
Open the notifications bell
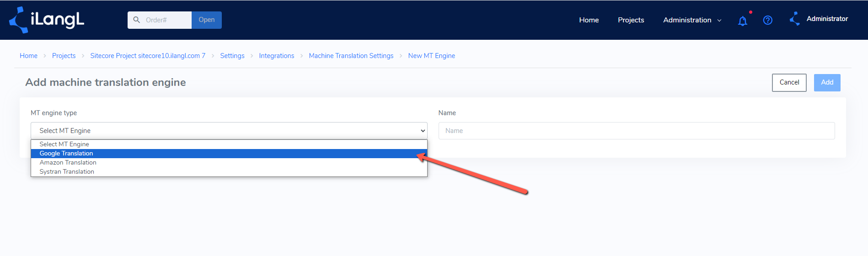(743, 21)
